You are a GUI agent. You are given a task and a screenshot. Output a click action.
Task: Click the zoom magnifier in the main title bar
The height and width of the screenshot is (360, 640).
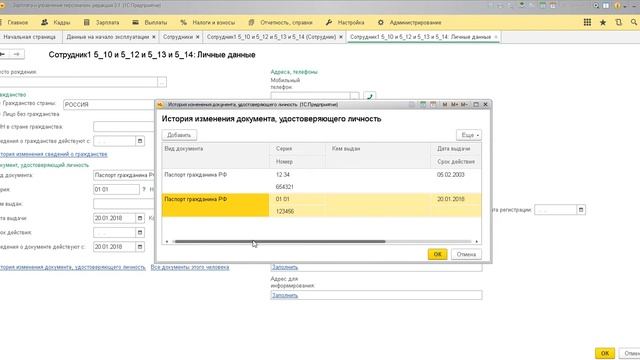(x=596, y=5)
